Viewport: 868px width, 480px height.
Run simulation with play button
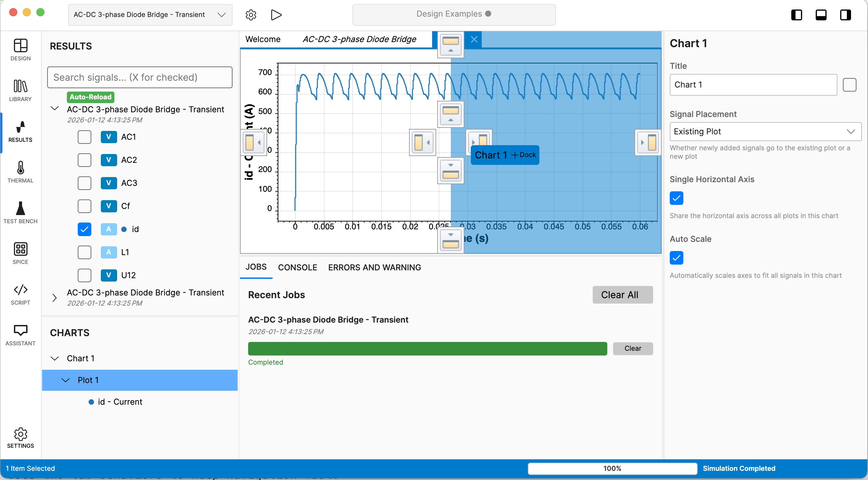point(276,15)
